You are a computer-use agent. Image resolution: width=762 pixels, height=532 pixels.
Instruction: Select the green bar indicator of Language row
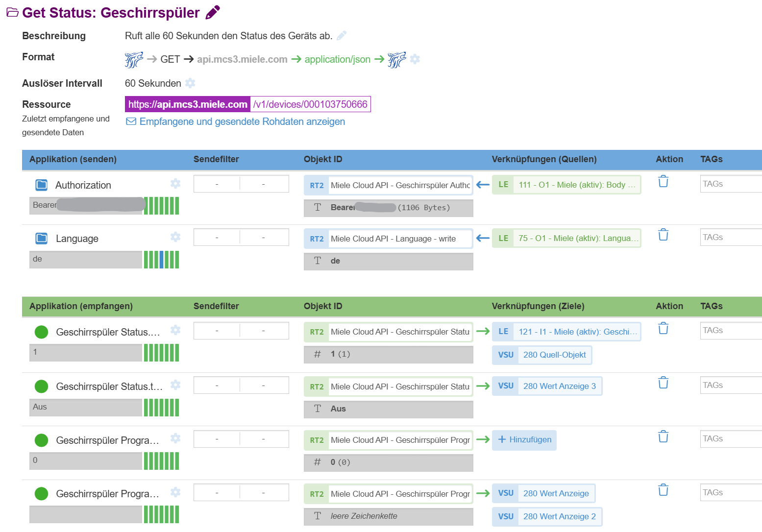(x=161, y=260)
